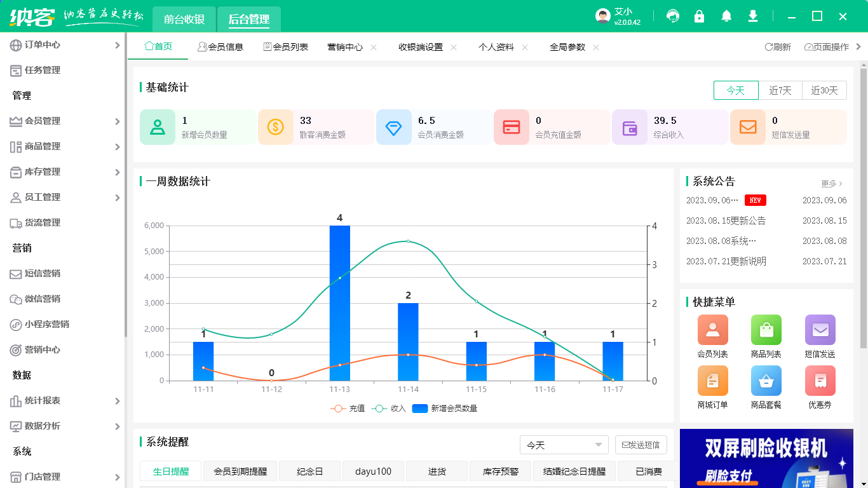This screenshot has width=868, height=488.
Task: Switch statistics to 近30天
Action: tap(824, 91)
